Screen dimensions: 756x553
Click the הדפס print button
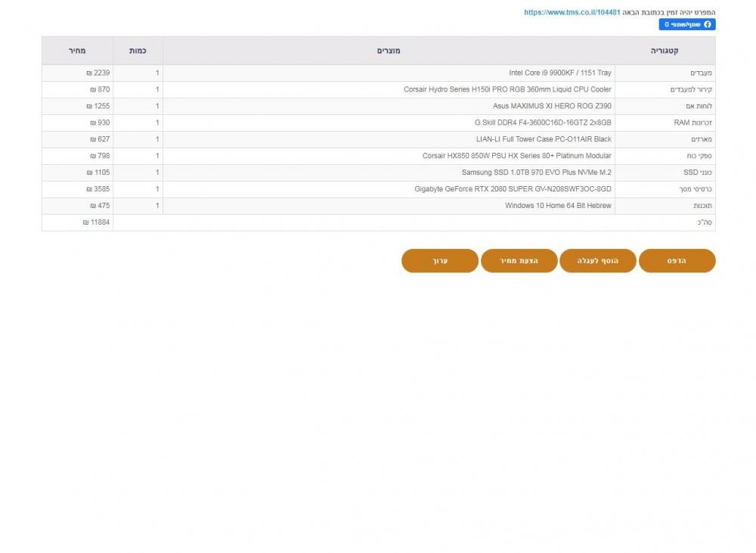tap(677, 260)
